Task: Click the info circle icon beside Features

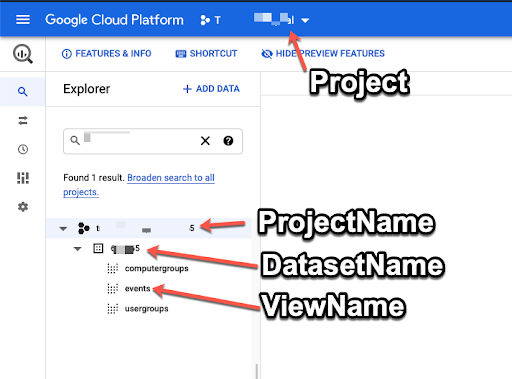Action: coord(67,54)
